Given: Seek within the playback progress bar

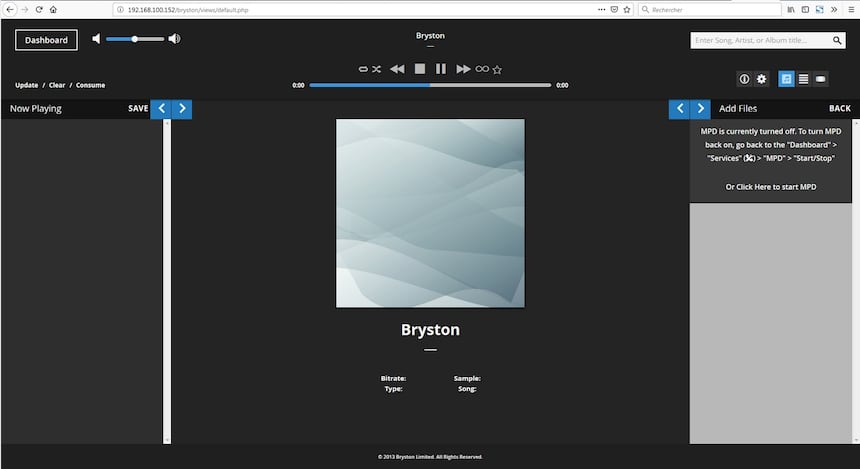Looking at the screenshot, I should [430, 85].
